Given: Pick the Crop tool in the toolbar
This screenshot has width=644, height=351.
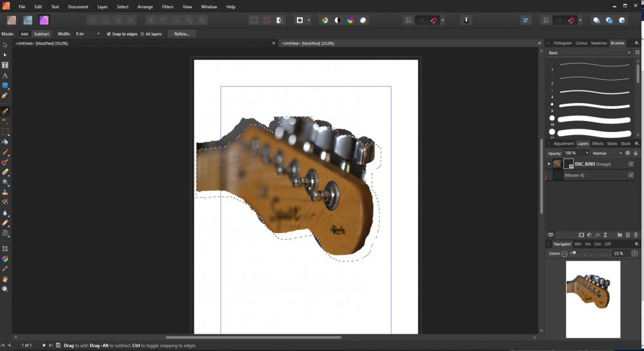Looking at the screenshot, I should 5,249.
